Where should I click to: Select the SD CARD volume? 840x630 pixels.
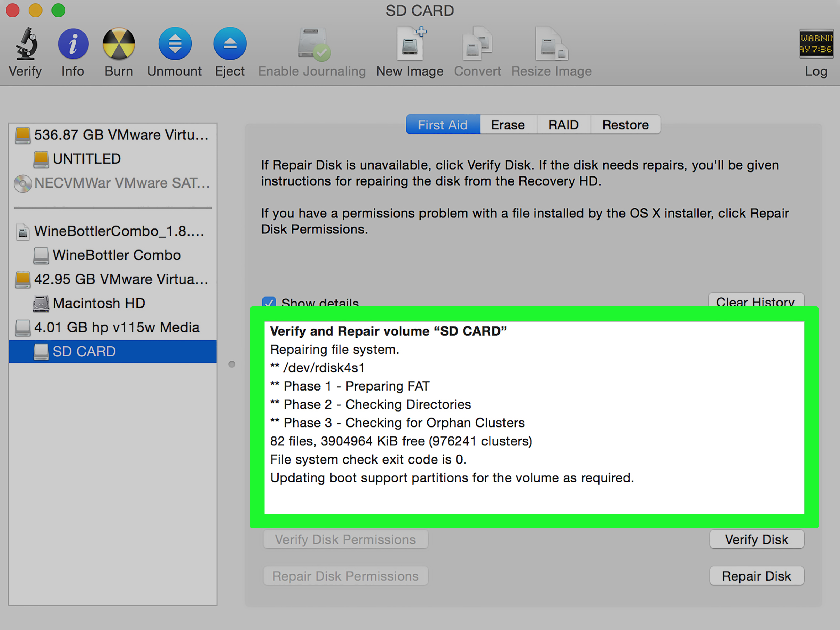click(x=113, y=351)
